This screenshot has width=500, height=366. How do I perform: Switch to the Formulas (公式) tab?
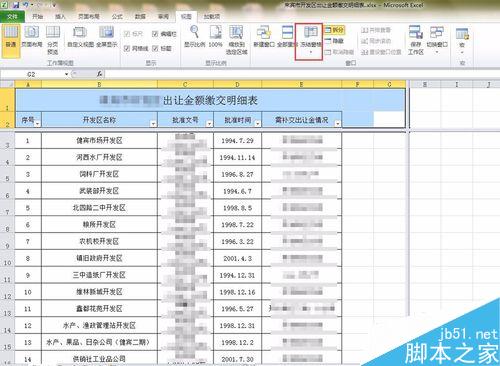pyautogui.click(x=117, y=16)
